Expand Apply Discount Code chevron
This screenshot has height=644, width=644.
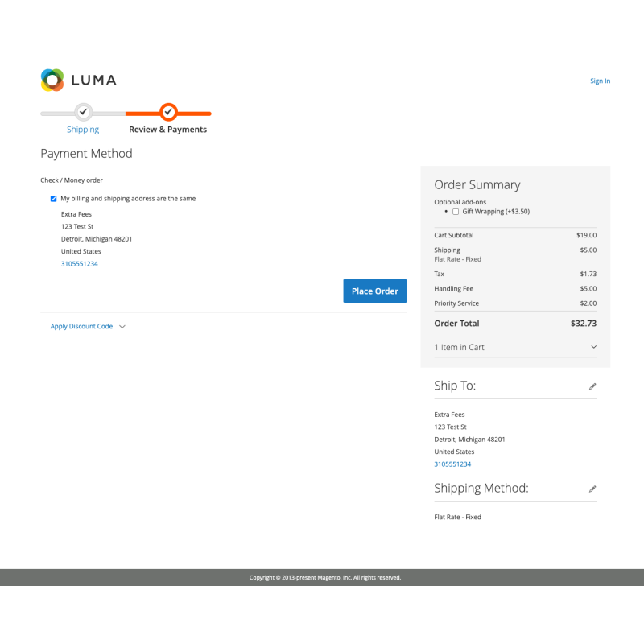point(122,327)
